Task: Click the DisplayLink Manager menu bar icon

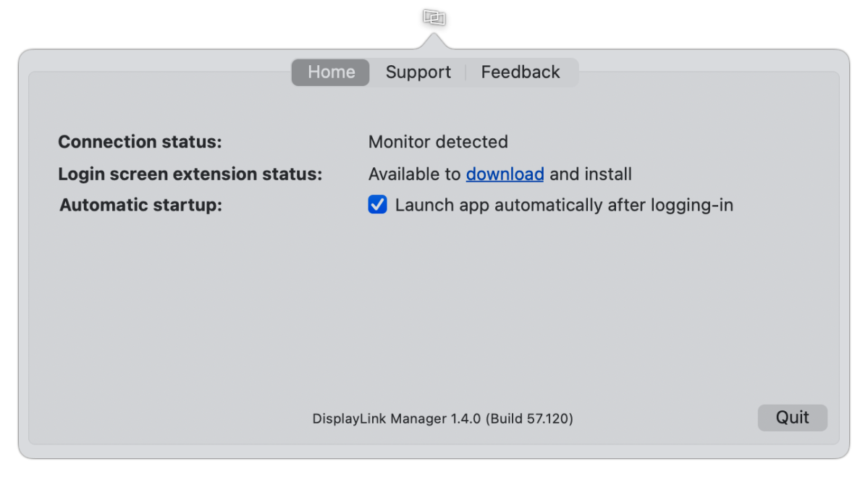Action: point(434,17)
